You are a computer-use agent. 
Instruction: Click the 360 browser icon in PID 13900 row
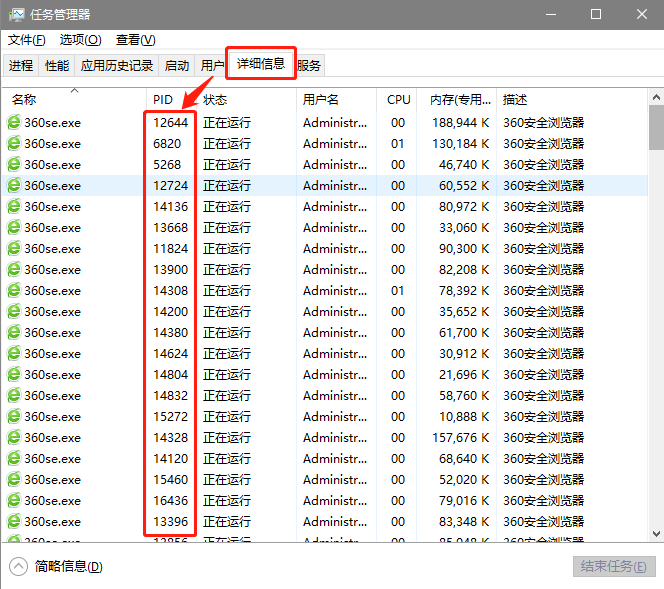[14, 269]
